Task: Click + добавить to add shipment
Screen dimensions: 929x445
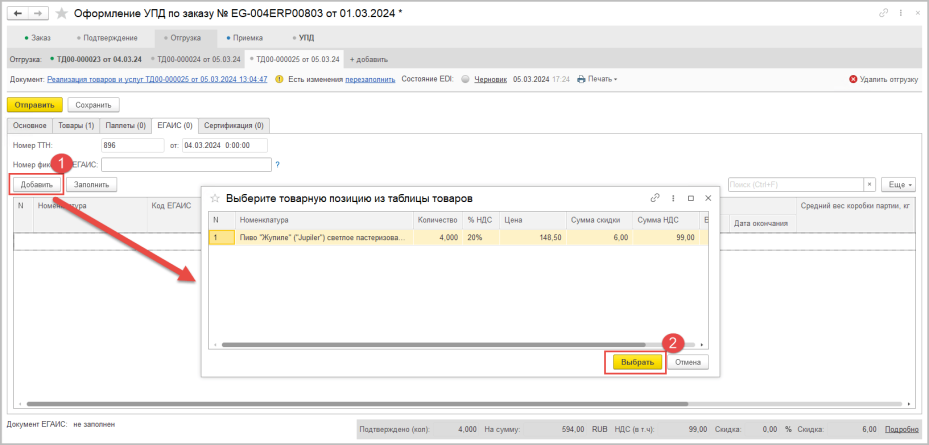Action: [x=369, y=59]
